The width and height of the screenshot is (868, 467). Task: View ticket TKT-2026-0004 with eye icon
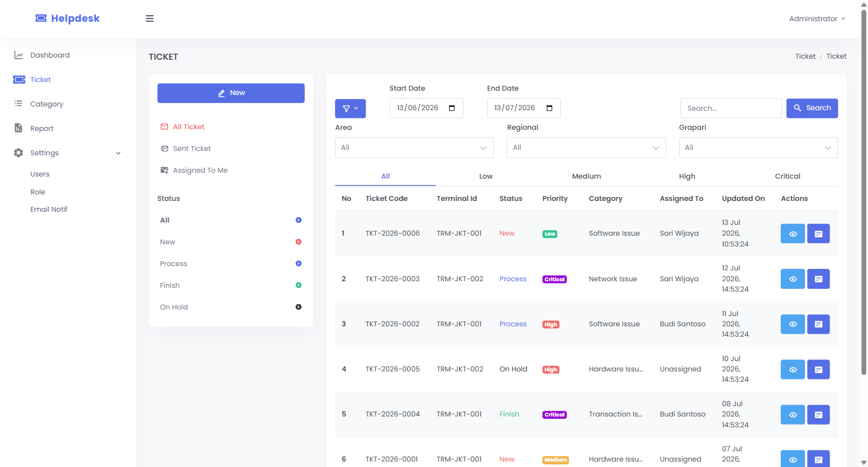(793, 414)
